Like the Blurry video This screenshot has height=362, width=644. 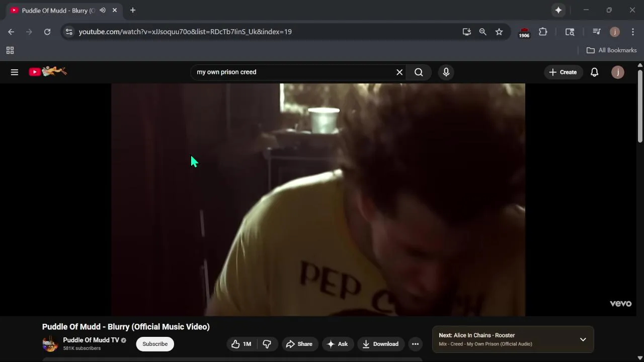pos(241,344)
